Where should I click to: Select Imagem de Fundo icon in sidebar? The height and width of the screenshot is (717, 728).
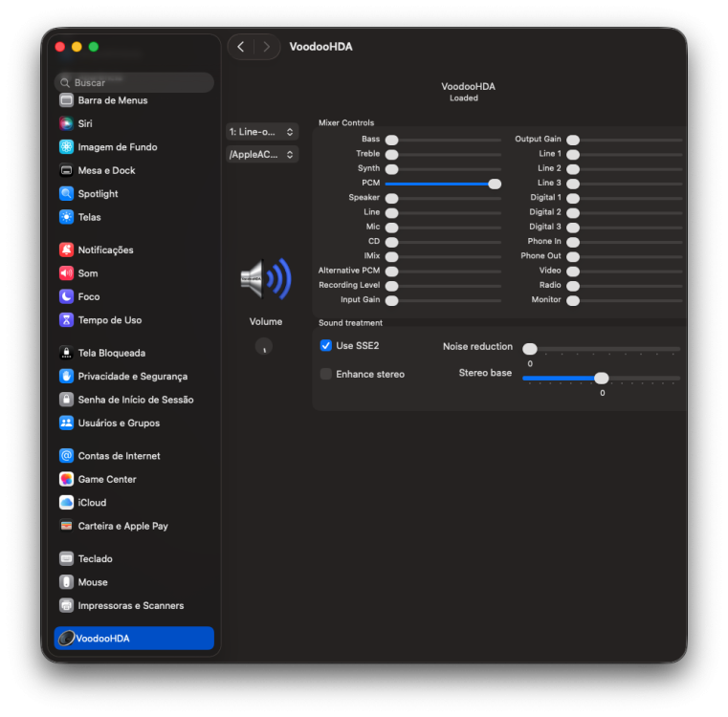pos(66,147)
